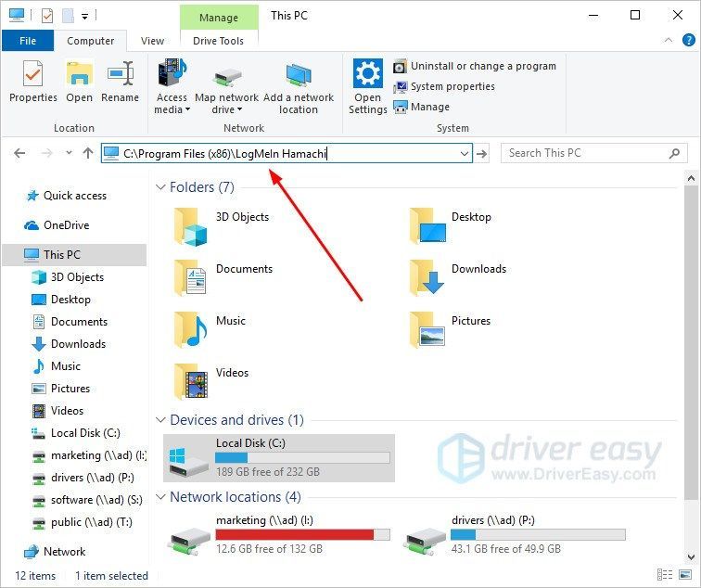Click the red marketing drive usage bar
701x588 pixels.
click(302, 534)
